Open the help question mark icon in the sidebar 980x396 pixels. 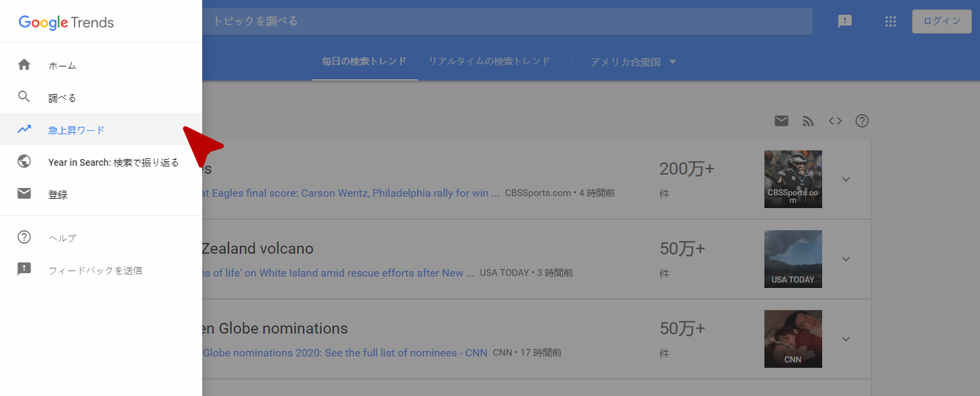pyautogui.click(x=24, y=237)
